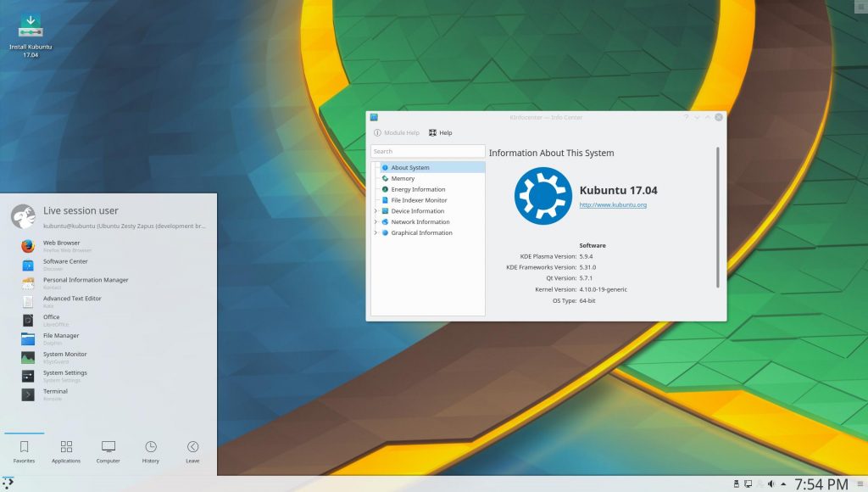The width and height of the screenshot is (868, 492).
Task: Switch to the History tab in launcher
Action: pos(151,451)
